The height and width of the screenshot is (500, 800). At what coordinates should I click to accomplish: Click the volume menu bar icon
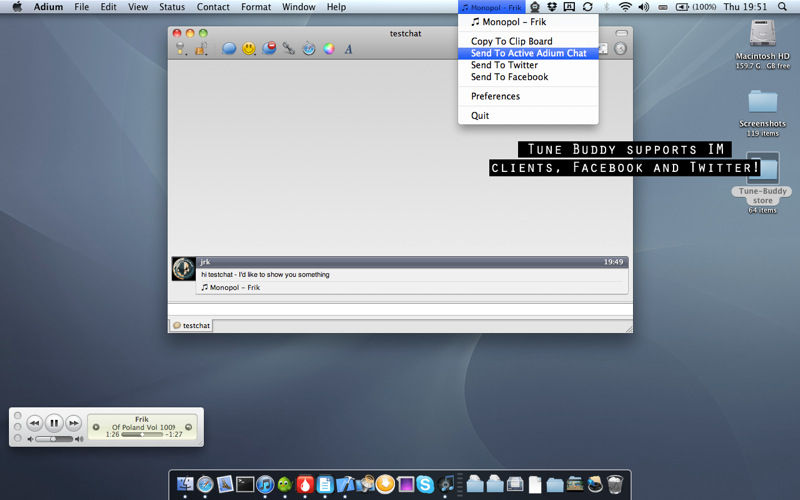click(x=644, y=7)
